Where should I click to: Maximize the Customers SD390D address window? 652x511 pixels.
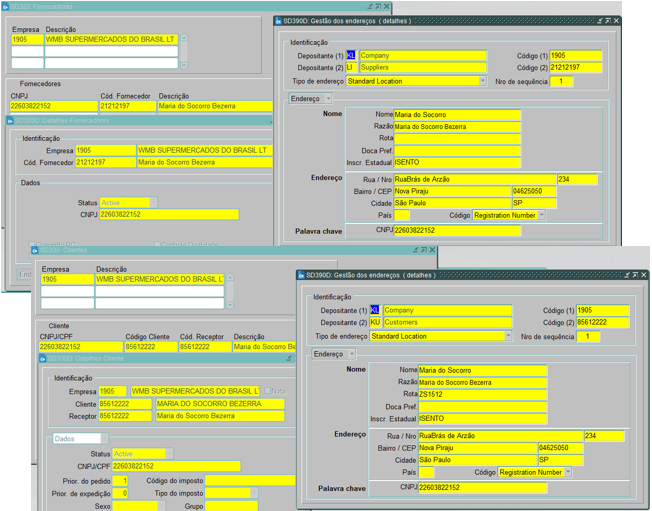[635, 275]
